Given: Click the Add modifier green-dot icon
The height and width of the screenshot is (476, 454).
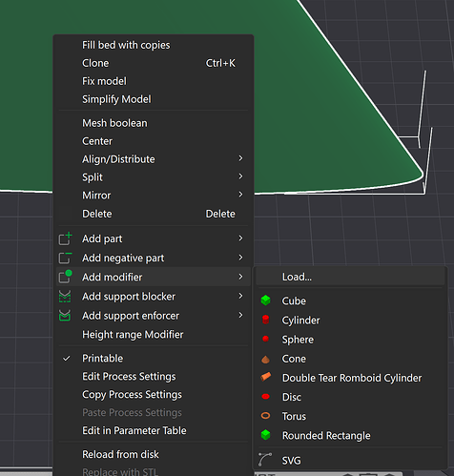Looking at the screenshot, I should 65,277.
